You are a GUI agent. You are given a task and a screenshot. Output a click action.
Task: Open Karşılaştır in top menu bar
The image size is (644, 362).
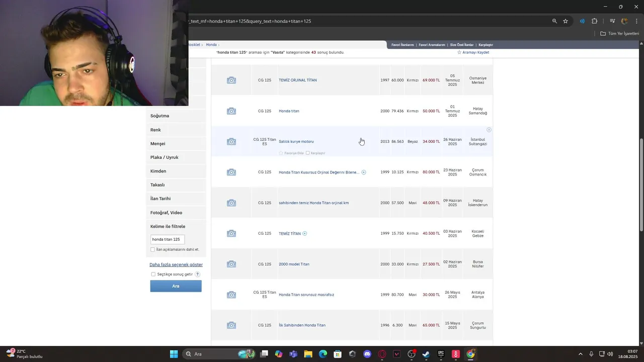point(486,45)
